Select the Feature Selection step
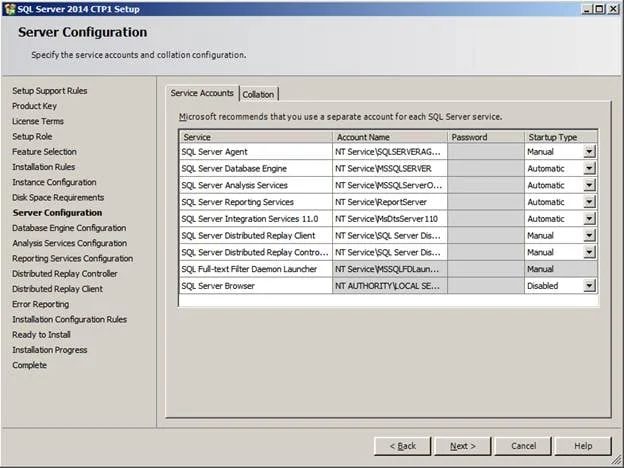This screenshot has width=624, height=468. (x=44, y=152)
